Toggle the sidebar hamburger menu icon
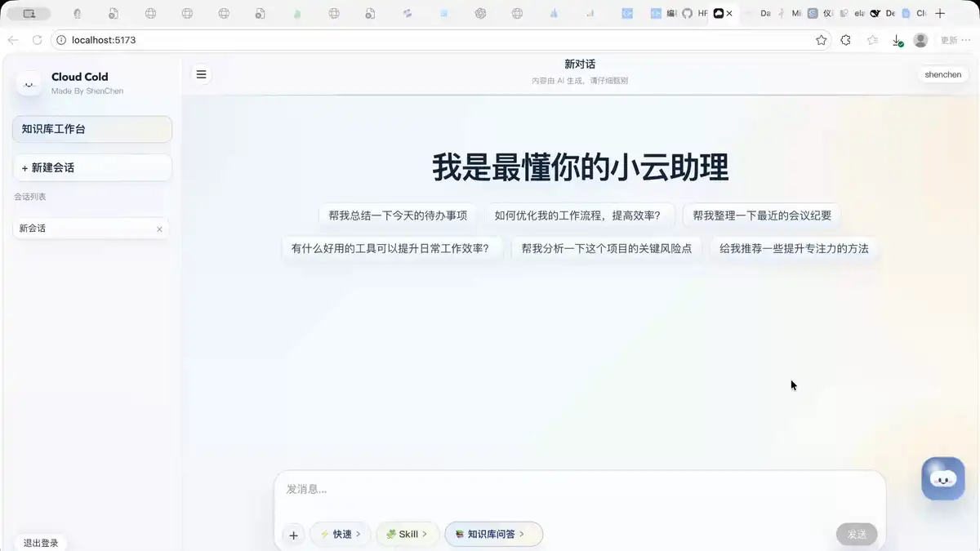Image resolution: width=980 pixels, height=551 pixels. (x=201, y=74)
